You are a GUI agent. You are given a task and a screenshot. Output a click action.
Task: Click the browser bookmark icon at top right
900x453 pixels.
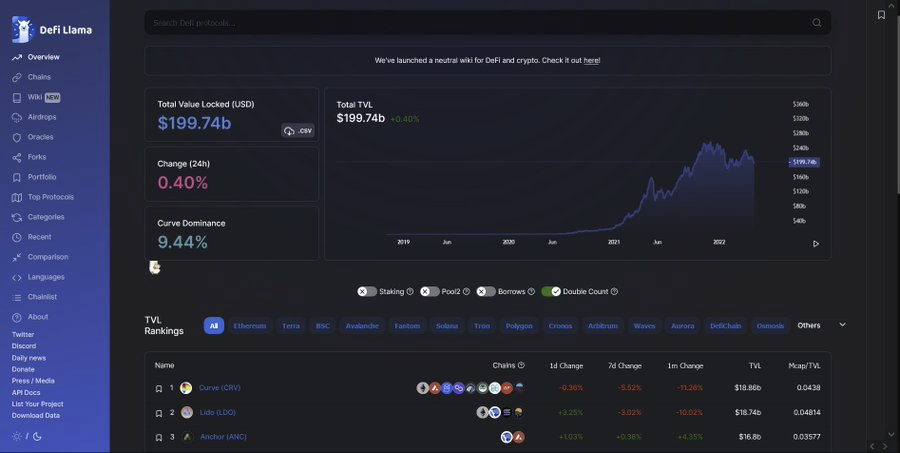(881, 15)
